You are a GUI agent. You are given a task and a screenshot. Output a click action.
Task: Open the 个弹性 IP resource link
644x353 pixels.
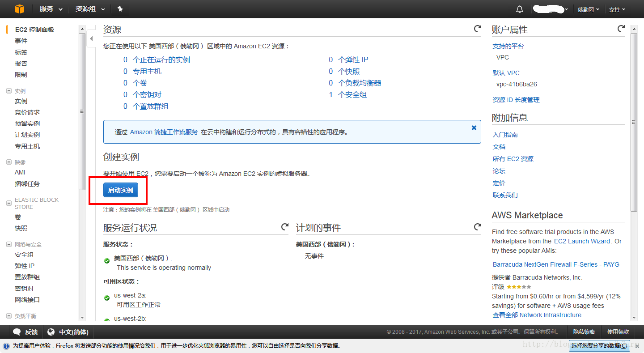click(x=353, y=60)
